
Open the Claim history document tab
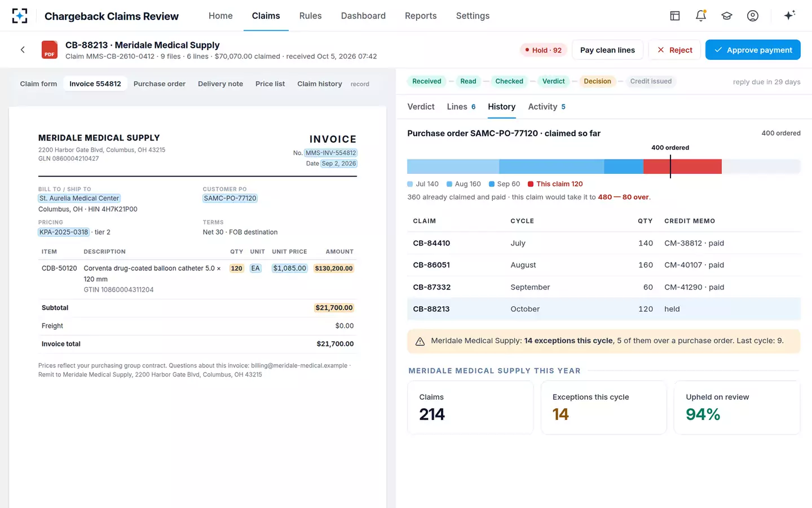coord(320,84)
